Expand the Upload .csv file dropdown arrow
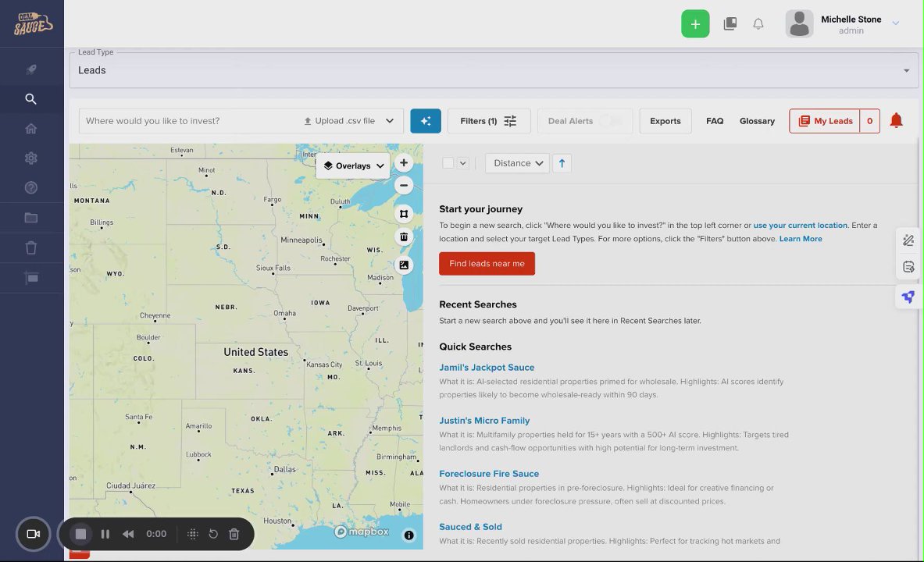 pyautogui.click(x=390, y=121)
